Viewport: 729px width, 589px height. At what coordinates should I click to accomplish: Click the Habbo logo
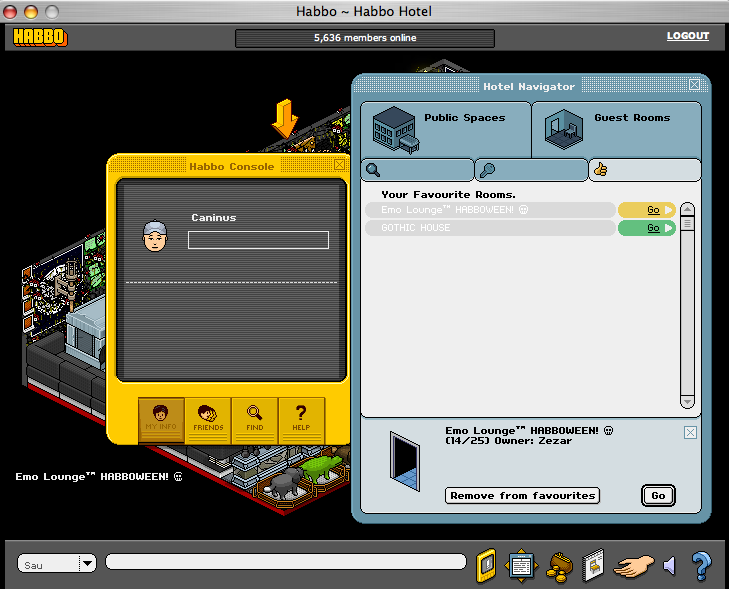coord(40,37)
